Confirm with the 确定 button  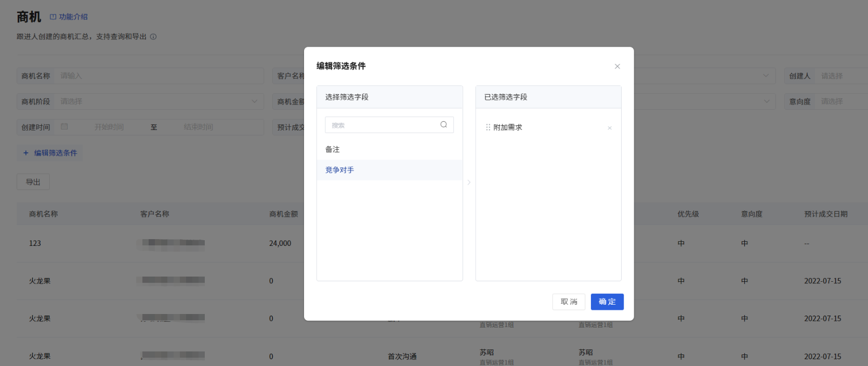click(x=607, y=302)
